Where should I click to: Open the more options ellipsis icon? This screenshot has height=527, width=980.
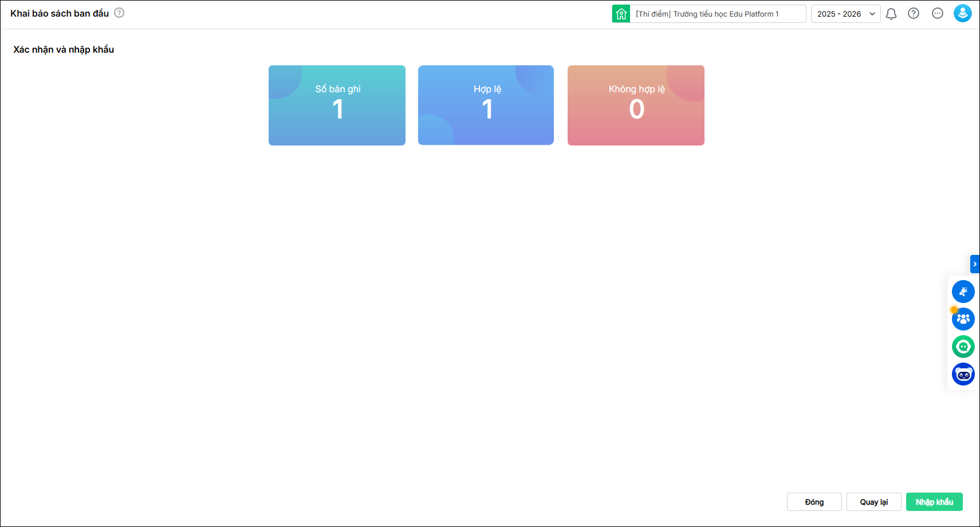[937, 13]
